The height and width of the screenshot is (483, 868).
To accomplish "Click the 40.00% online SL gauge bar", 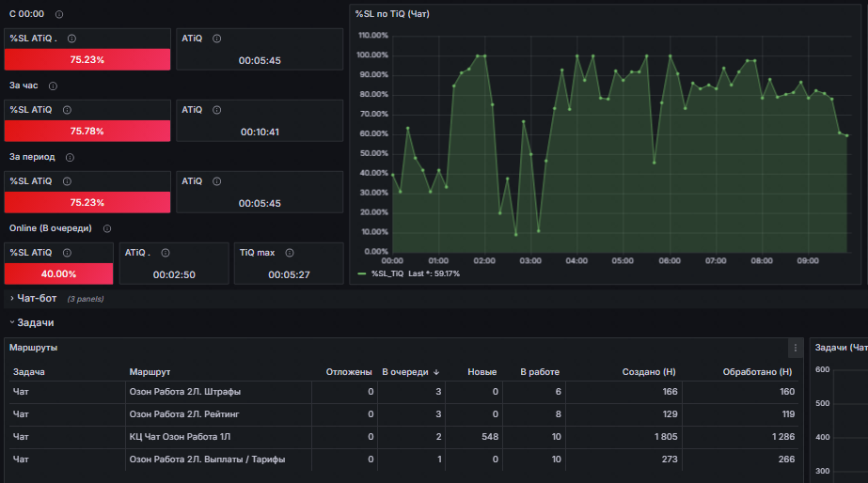I will coord(58,273).
